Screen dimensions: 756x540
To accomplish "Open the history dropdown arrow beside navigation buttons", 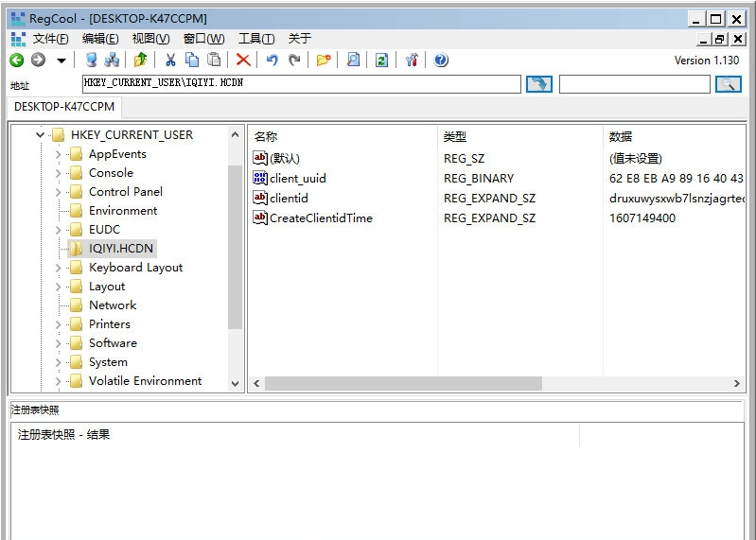I will pyautogui.click(x=62, y=61).
